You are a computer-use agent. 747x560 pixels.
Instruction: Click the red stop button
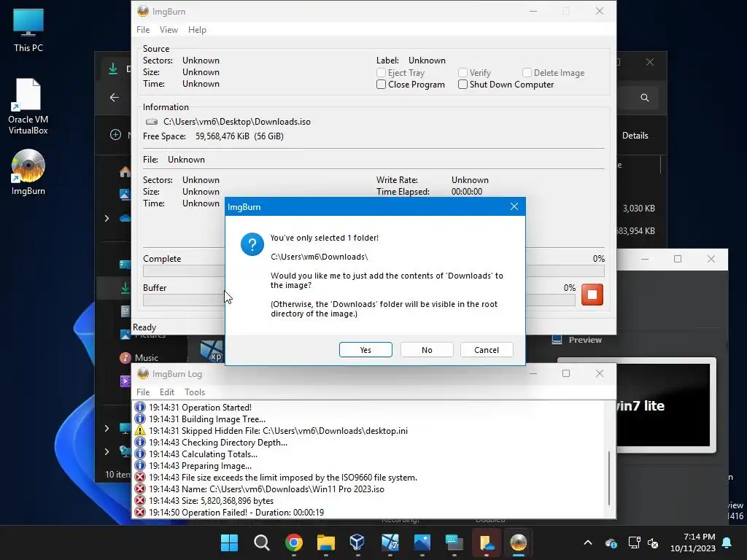(x=592, y=295)
